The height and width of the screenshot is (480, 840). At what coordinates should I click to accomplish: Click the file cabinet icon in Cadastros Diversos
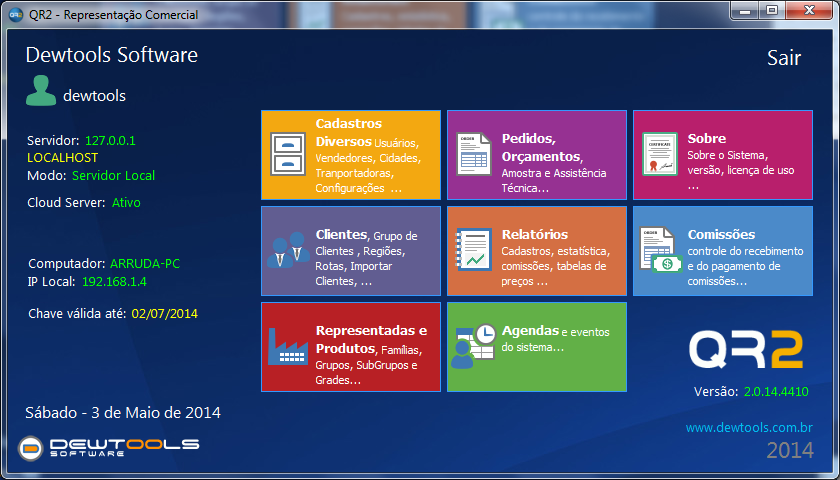(288, 154)
